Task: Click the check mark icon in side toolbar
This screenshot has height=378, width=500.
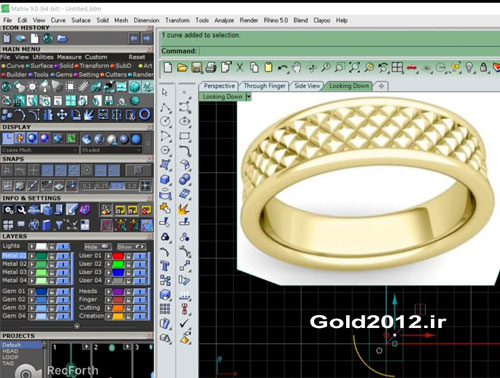Action: (x=184, y=323)
